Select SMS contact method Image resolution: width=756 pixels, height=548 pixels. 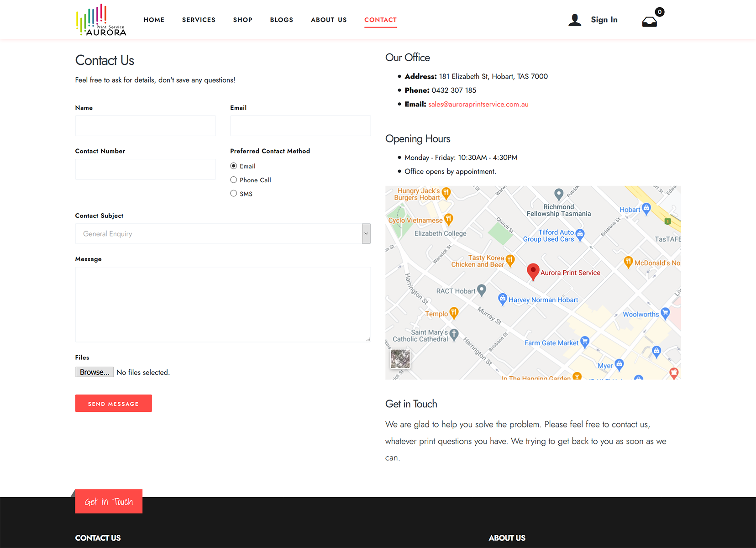[x=233, y=193]
